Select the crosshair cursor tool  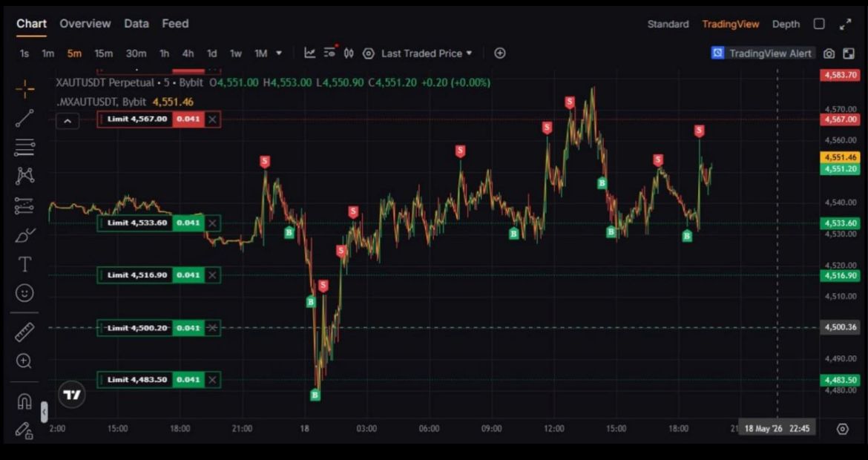click(x=24, y=89)
